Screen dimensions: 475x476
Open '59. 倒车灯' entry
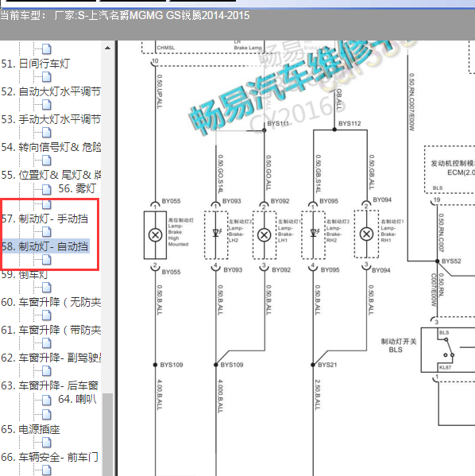pyautogui.click(x=25, y=274)
